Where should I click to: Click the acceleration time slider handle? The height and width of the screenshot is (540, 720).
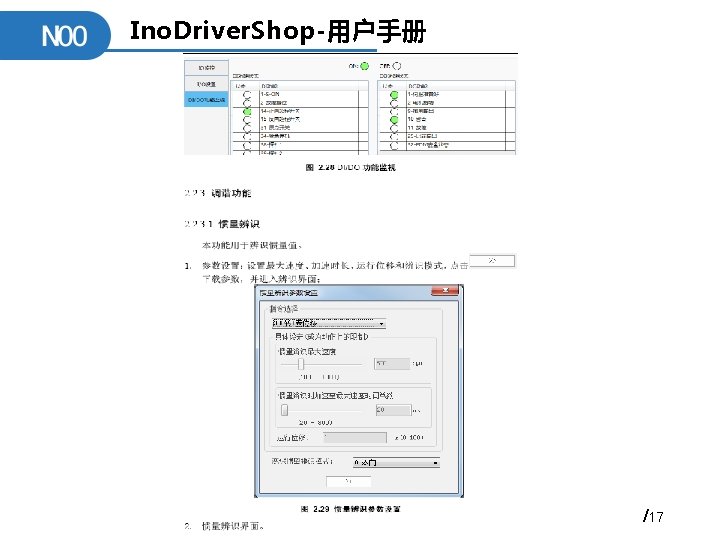[x=285, y=410]
